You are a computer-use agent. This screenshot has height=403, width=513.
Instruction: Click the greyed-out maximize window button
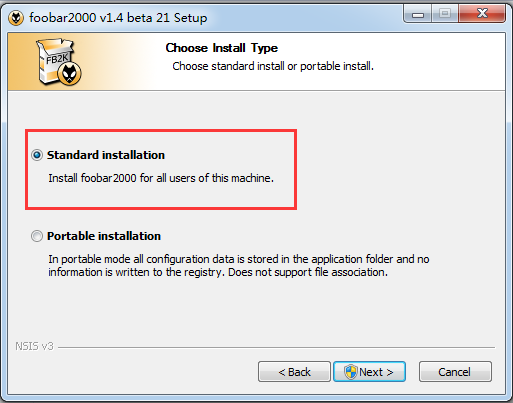click(x=445, y=14)
